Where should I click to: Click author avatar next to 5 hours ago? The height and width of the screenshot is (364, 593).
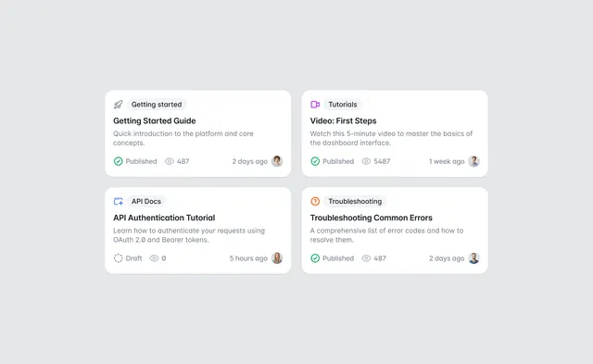click(277, 258)
